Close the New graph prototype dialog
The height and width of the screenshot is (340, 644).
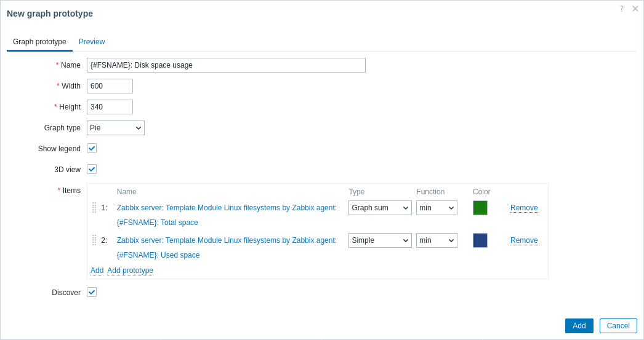pyautogui.click(x=635, y=9)
